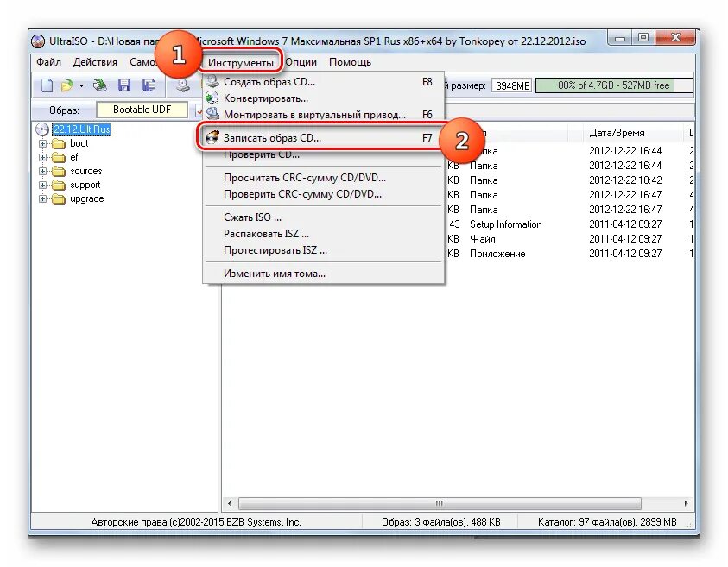Viewport: 728px width, 567px height.
Task: Click the green Open CD/DVD toolbar icon
Action: tap(100, 85)
